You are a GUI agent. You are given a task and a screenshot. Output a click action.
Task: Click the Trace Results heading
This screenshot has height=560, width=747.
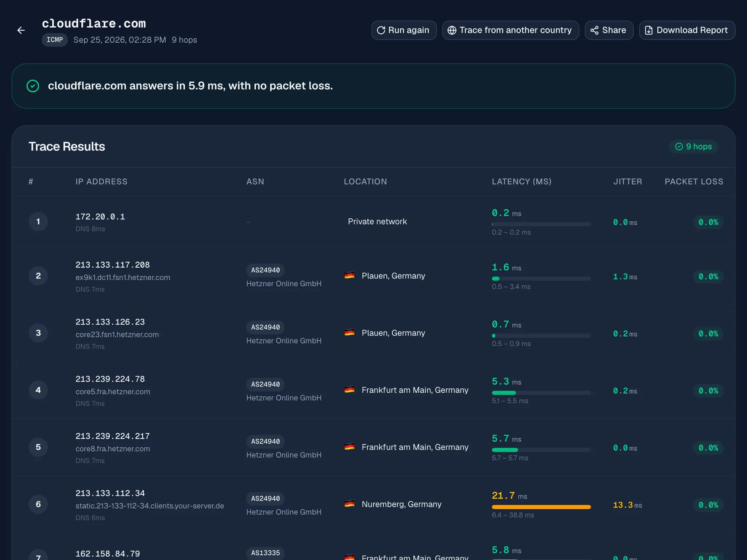[x=67, y=147]
